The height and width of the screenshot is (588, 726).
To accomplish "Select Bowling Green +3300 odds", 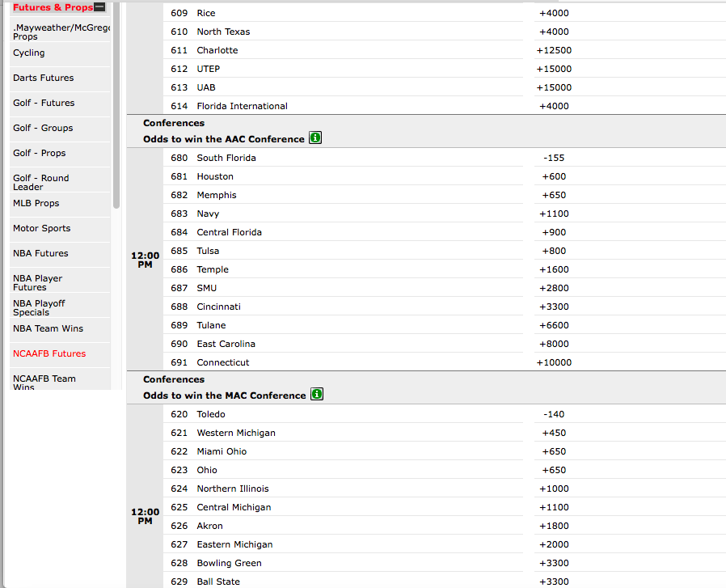I will 554,563.
